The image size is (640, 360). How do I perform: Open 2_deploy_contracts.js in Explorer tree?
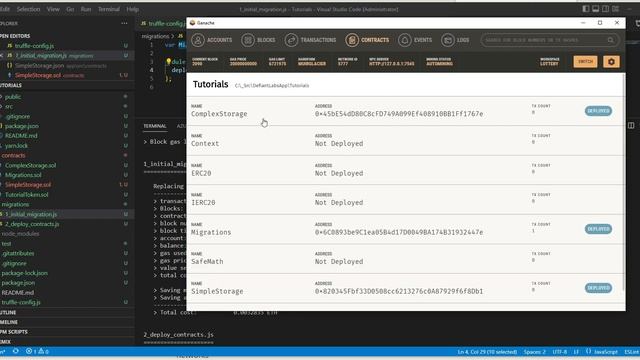[32, 224]
